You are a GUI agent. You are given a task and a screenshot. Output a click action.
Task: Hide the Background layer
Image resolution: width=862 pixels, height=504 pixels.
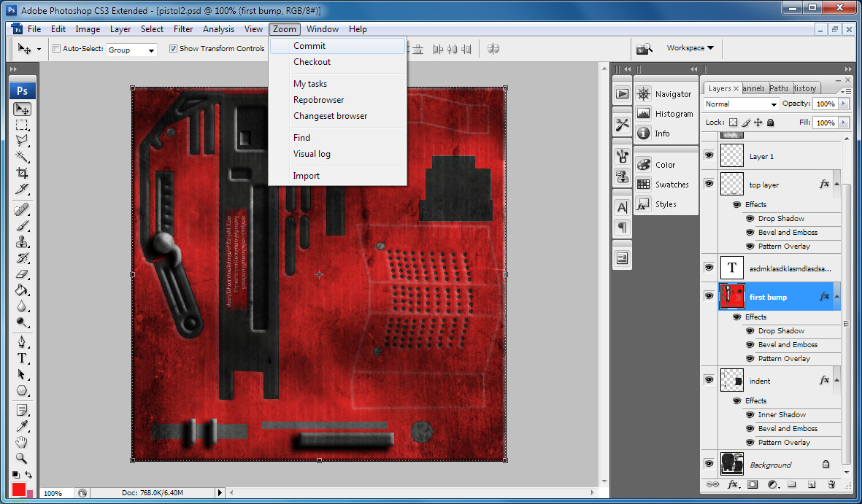[708, 464]
